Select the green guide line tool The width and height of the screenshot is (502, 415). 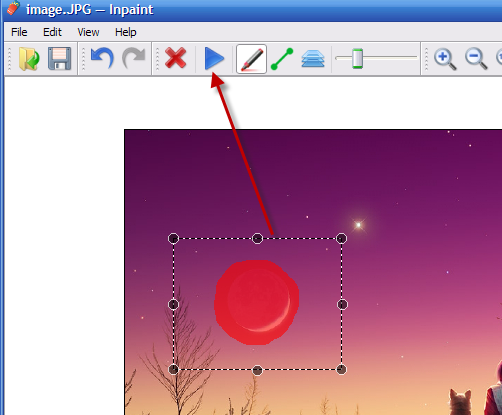coord(282,59)
